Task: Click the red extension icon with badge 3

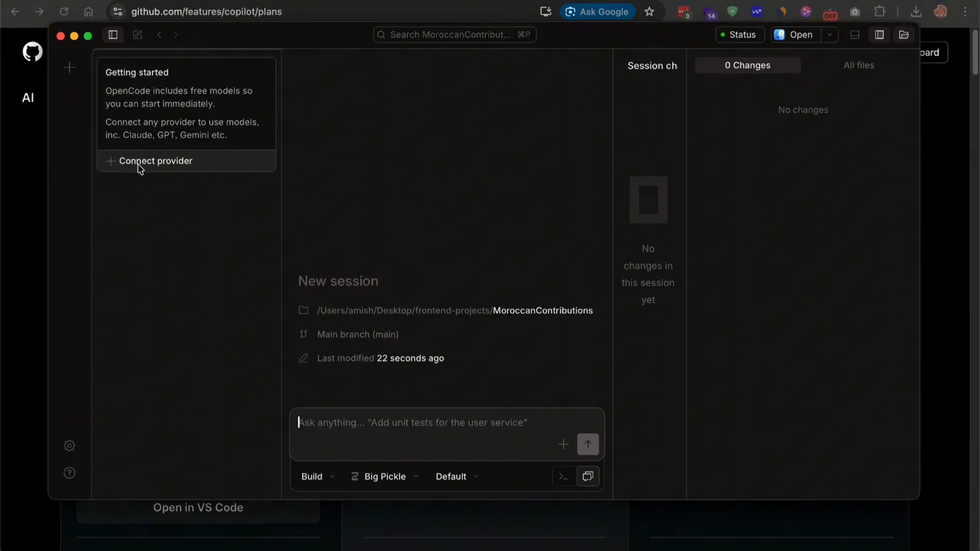Action: coord(684,12)
